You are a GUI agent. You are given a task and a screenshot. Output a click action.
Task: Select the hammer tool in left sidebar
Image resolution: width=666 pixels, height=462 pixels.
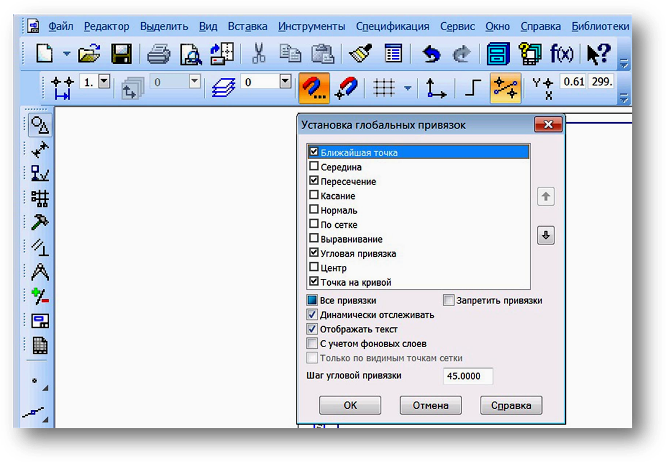pos(40,222)
